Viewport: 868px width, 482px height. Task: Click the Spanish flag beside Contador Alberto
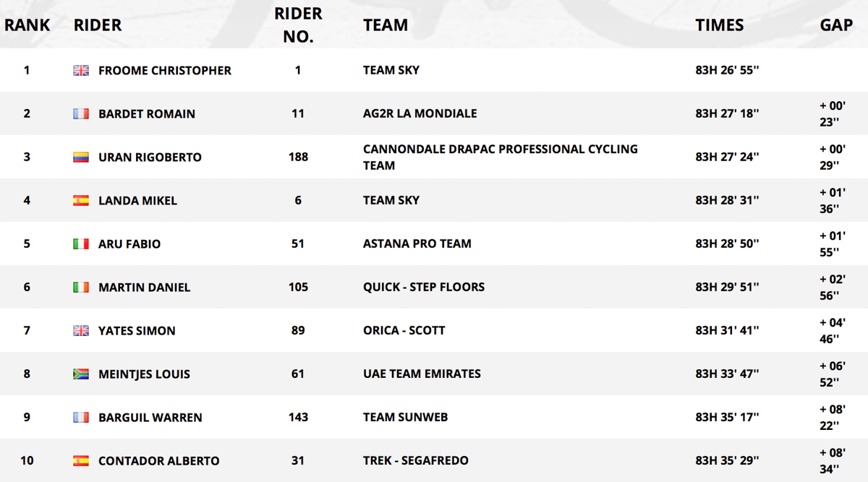click(81, 460)
